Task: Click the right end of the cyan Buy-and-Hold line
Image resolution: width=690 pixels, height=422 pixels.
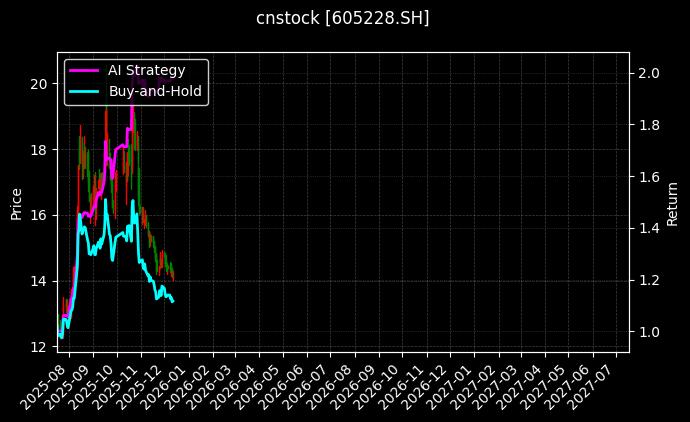Action: point(173,301)
